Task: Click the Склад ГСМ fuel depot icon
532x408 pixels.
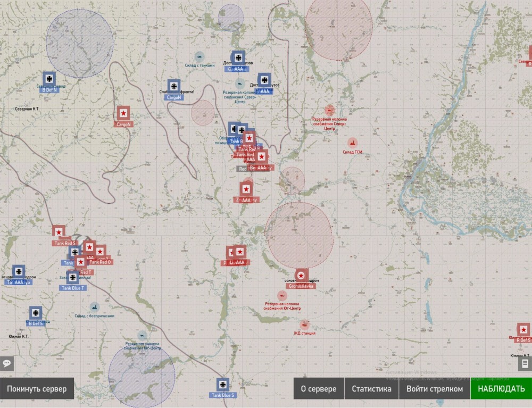Action: 352,143
